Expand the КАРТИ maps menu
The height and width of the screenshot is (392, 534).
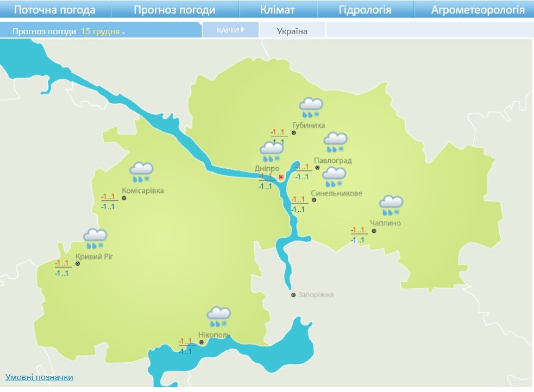click(x=230, y=30)
